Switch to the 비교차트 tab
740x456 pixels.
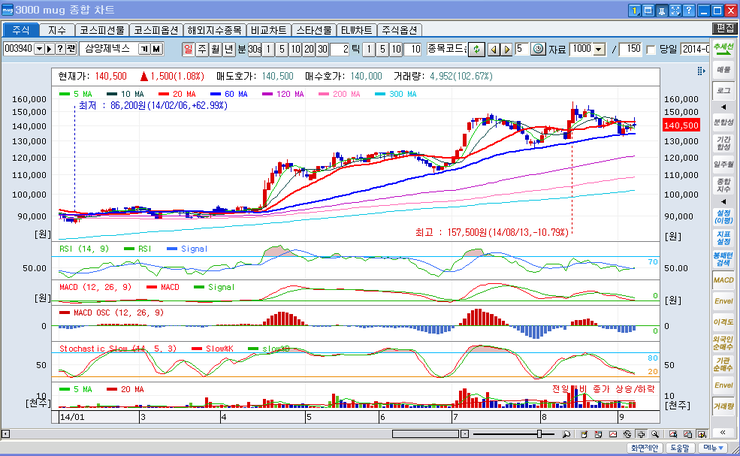pyautogui.click(x=269, y=30)
